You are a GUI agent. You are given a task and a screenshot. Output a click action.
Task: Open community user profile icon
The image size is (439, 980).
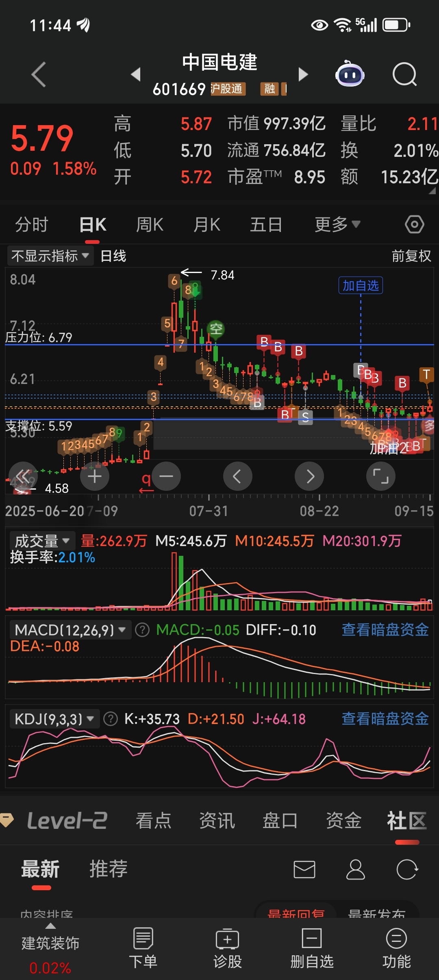point(356,870)
